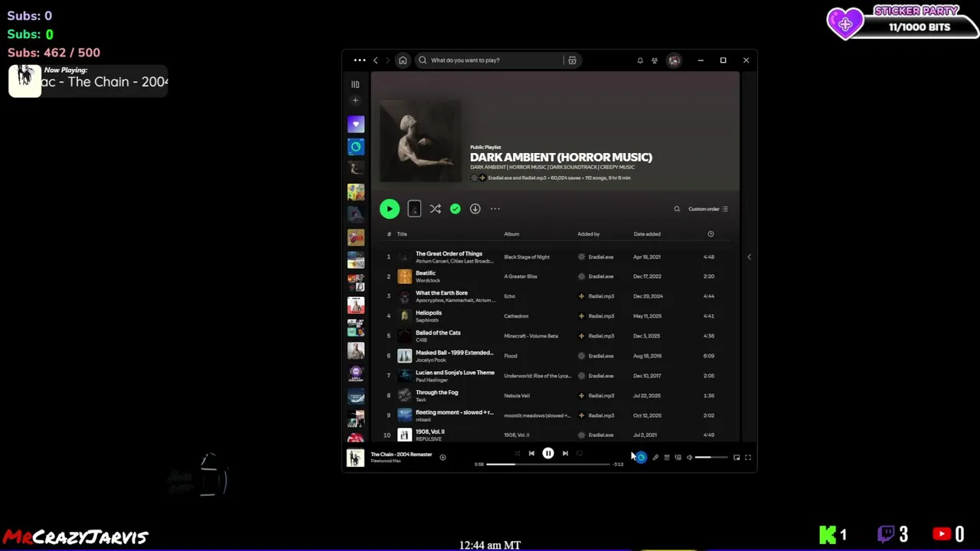This screenshot has height=551, width=980.
Task: Open 'Minecraft - Volume Beta' album link
Action: click(x=531, y=336)
